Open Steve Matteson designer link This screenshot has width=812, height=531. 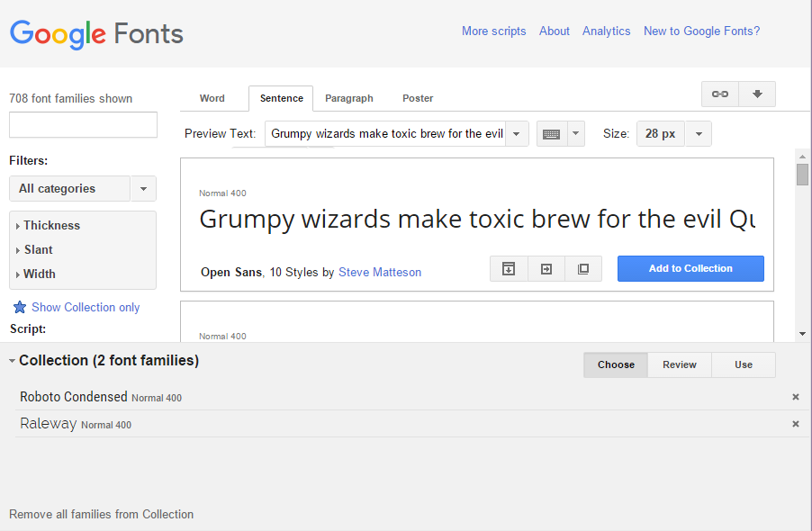[x=380, y=272]
